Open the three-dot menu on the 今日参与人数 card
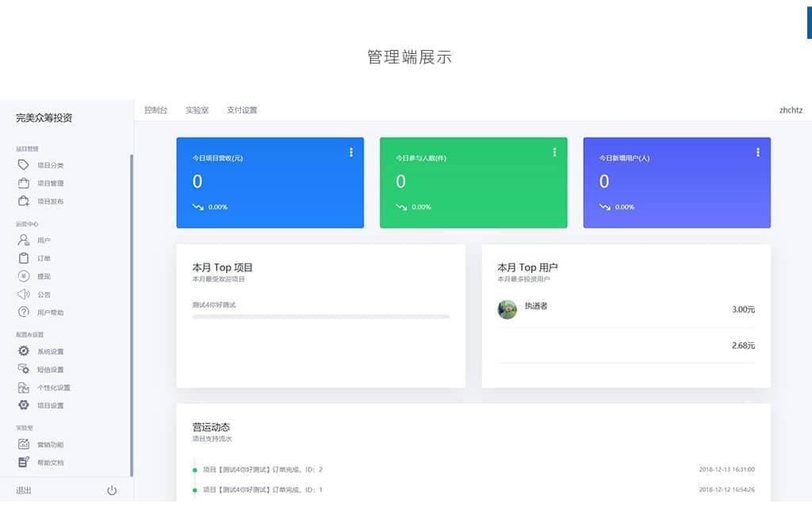Viewport: 812px width, 519px height. (x=554, y=152)
